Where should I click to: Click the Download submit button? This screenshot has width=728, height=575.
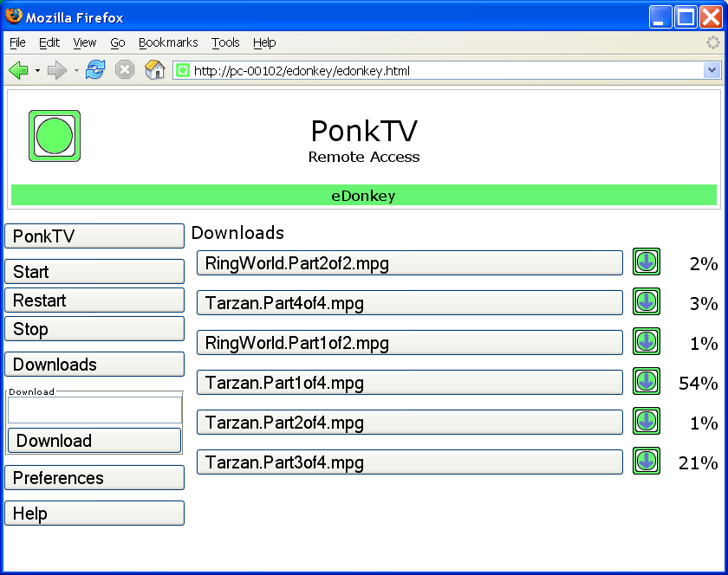94,441
